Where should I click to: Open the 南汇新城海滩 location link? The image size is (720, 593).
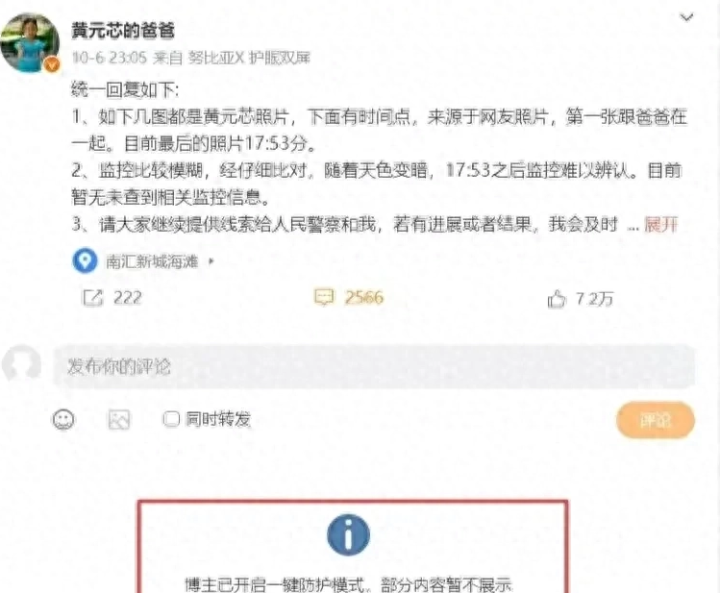click(152, 261)
